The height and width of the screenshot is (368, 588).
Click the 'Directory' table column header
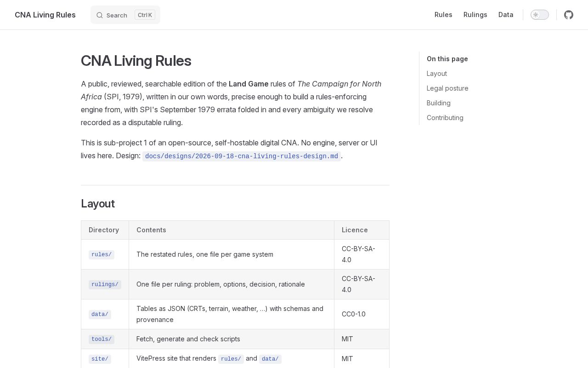tap(105, 230)
